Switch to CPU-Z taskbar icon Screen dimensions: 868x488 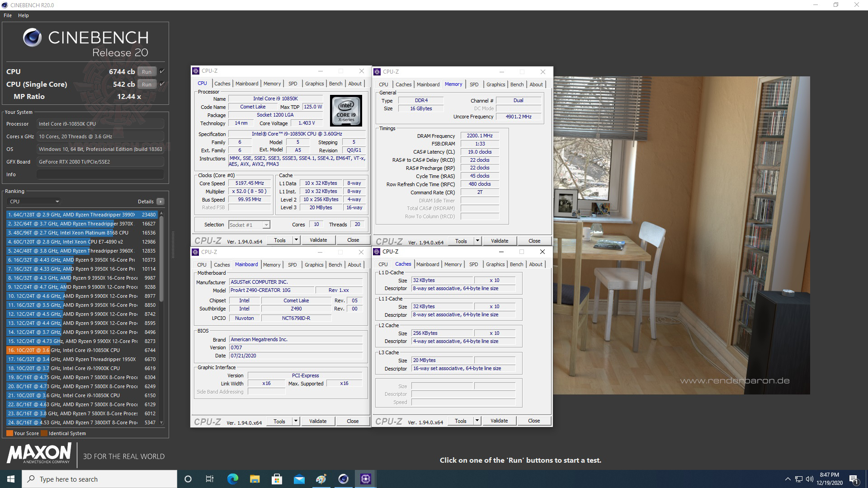click(365, 479)
